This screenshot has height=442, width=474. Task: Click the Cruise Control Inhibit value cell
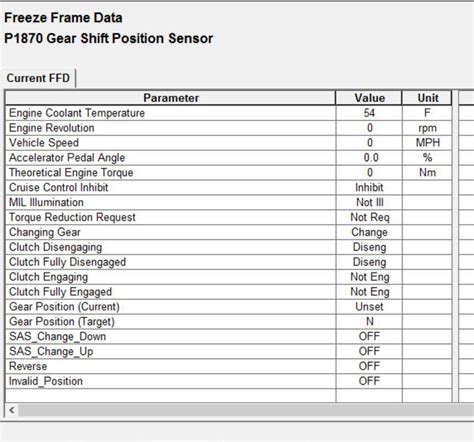pyautogui.click(x=369, y=187)
